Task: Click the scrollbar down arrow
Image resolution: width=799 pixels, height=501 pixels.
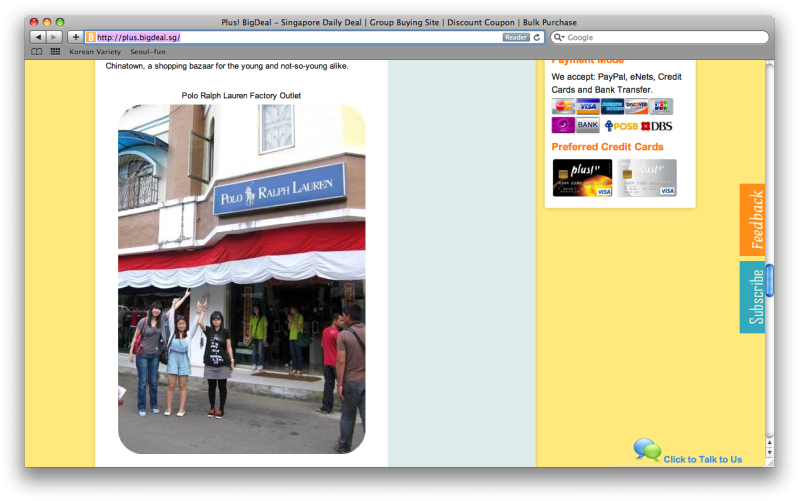Action: tap(769, 453)
